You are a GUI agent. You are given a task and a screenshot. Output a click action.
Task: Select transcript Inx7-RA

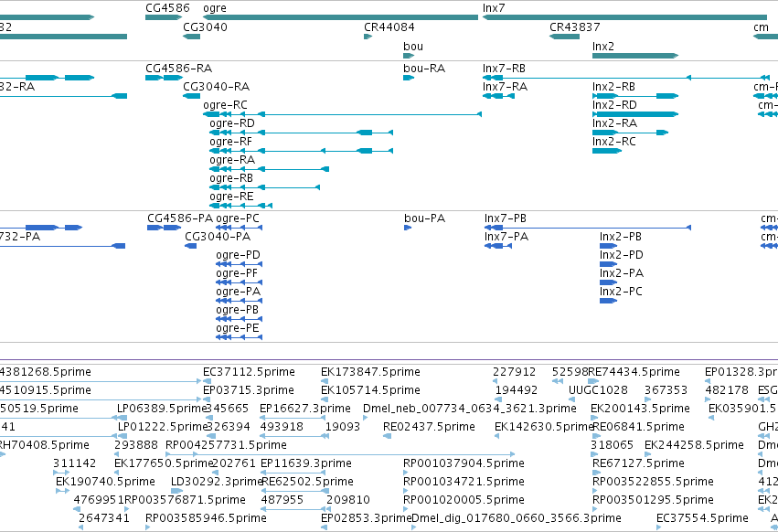pyautogui.click(x=498, y=96)
